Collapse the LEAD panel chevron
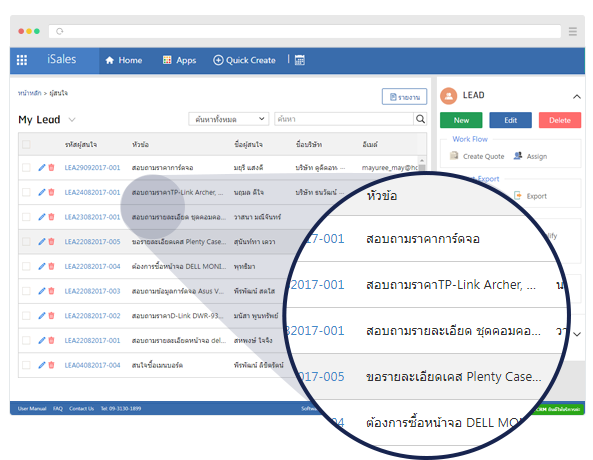The height and width of the screenshot is (460, 593). pos(576,96)
